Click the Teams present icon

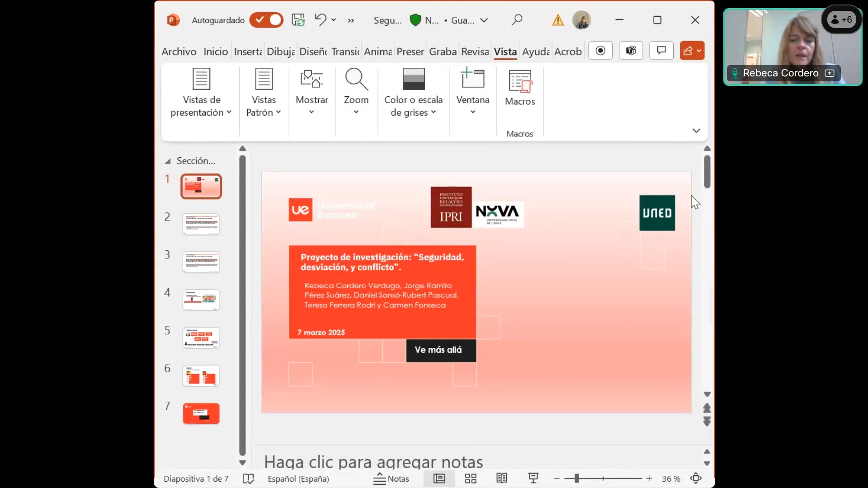coord(631,51)
